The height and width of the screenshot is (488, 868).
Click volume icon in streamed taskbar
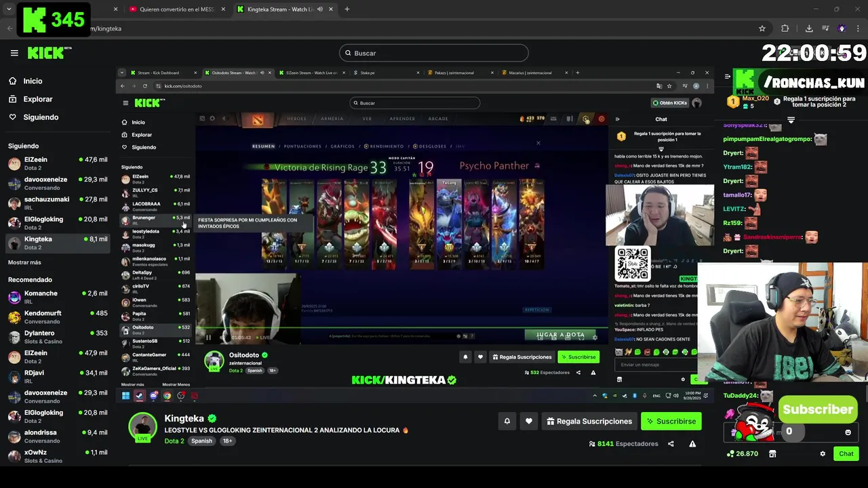[x=676, y=396]
